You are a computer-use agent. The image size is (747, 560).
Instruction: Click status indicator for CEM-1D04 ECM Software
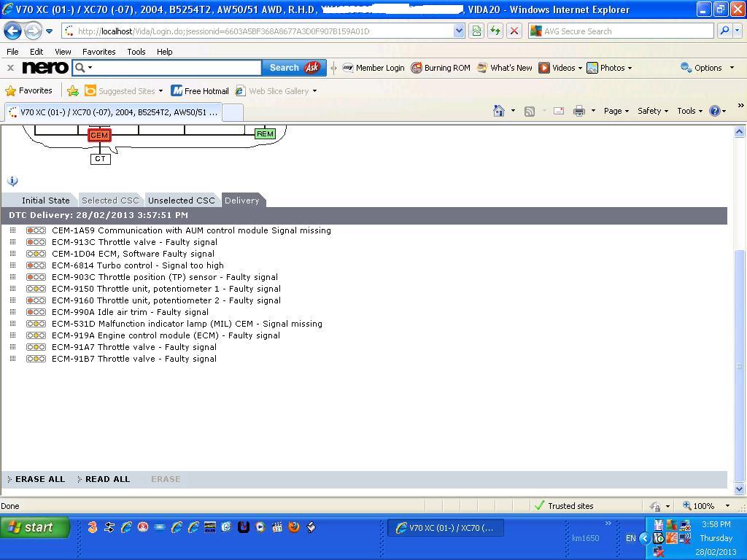point(36,254)
